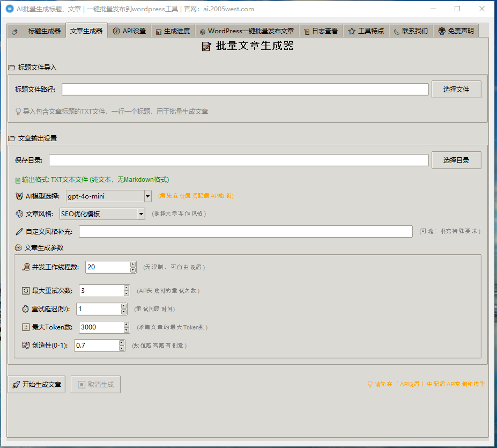This screenshot has height=448, width=497.
Task: Decrease 创造性 value with the down arrow
Action: pos(122,348)
